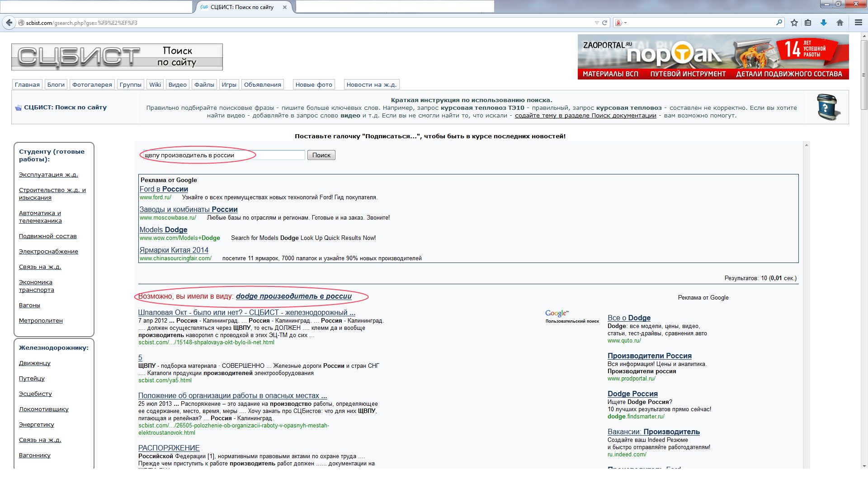Open the Firefox hamburger menu

click(x=858, y=23)
